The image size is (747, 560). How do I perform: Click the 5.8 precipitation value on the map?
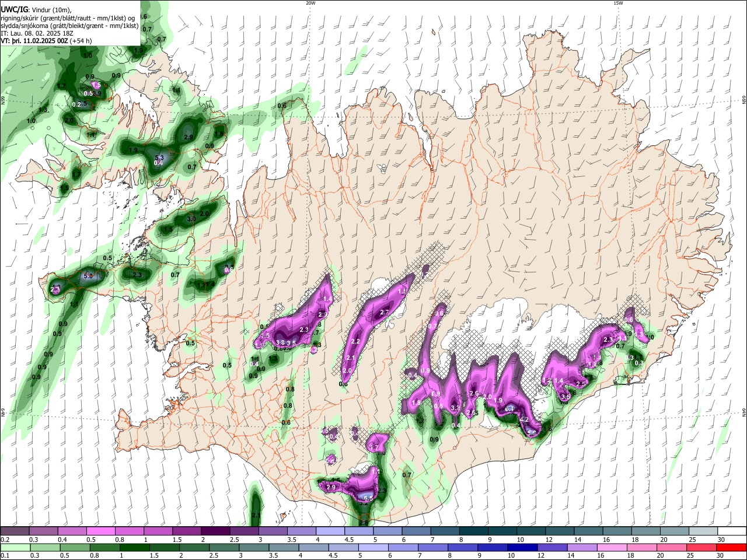click(89, 276)
